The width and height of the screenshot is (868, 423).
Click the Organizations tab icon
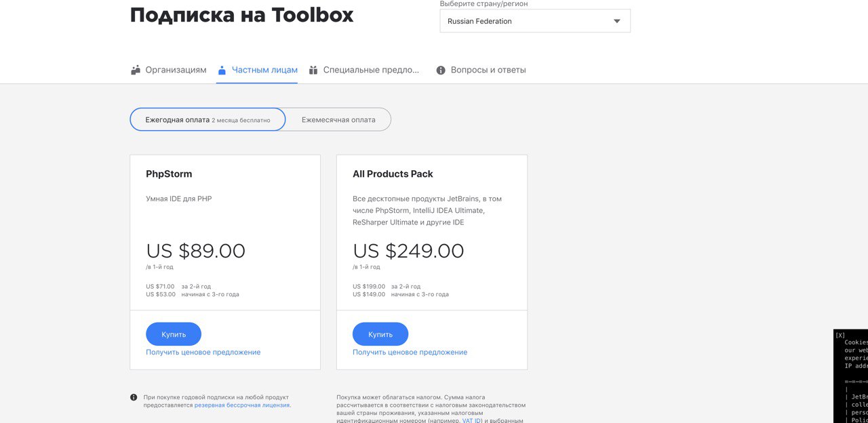pos(136,70)
